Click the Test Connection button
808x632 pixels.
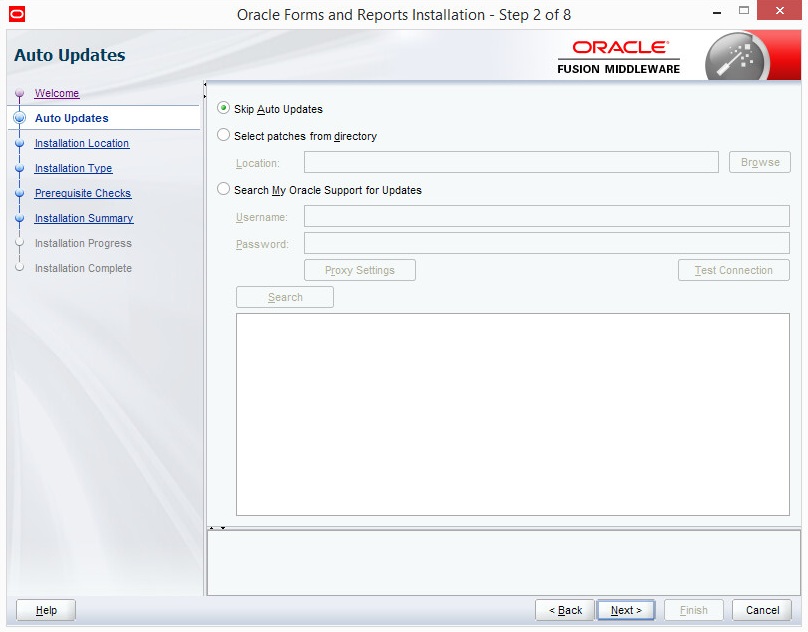(733, 270)
